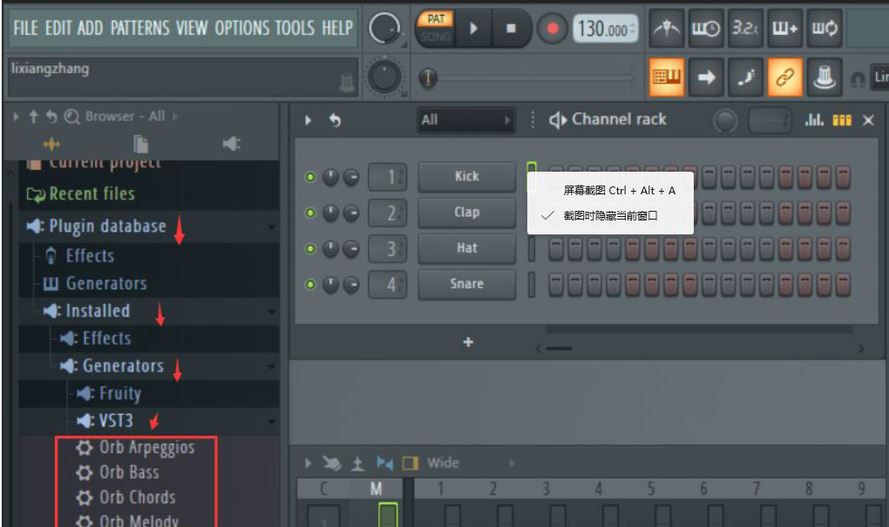Enable the 3.2.1 countdown before recording

pyautogui.click(x=744, y=28)
